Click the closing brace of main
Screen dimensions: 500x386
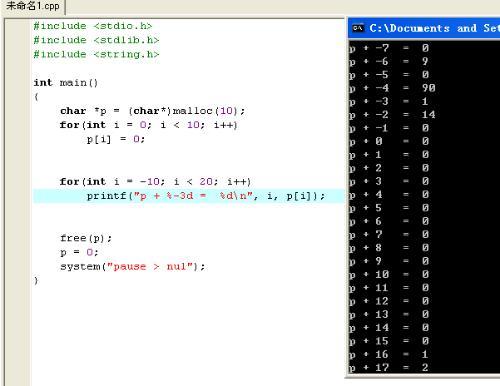pyautogui.click(x=36, y=281)
